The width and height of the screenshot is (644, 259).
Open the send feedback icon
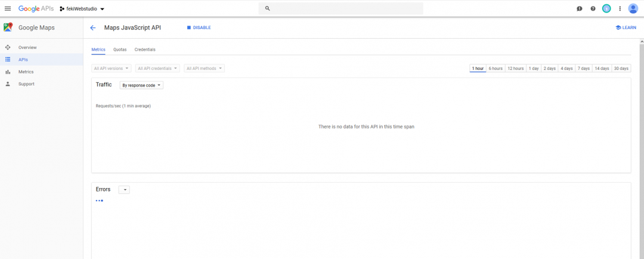[x=580, y=8]
